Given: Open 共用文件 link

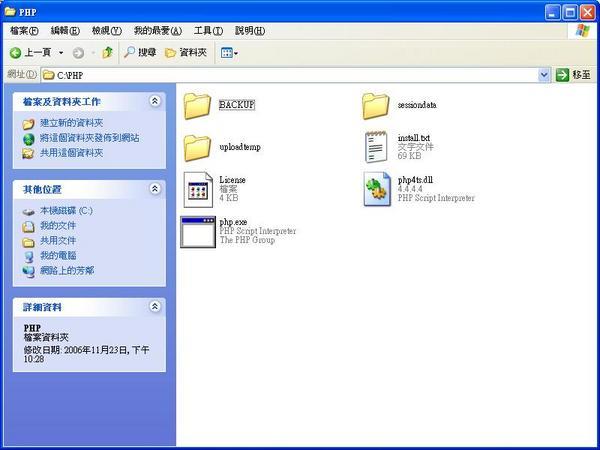Looking at the screenshot, I should coord(58,240).
